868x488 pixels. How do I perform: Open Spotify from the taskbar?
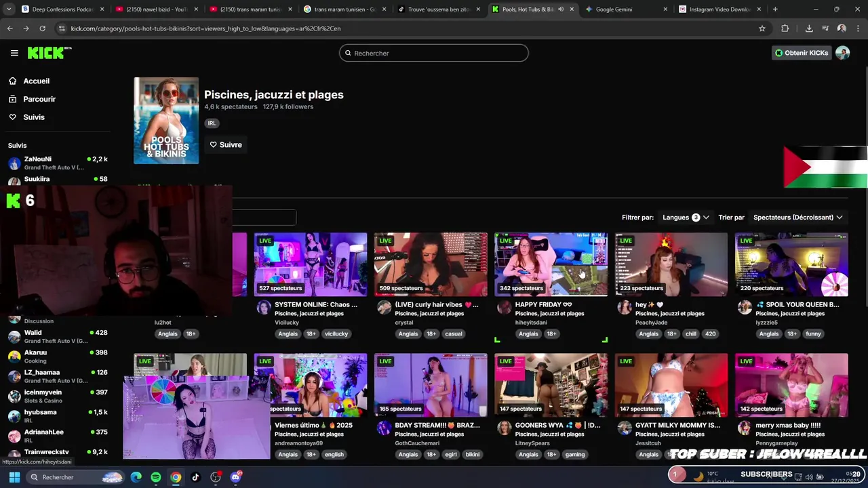click(156, 477)
